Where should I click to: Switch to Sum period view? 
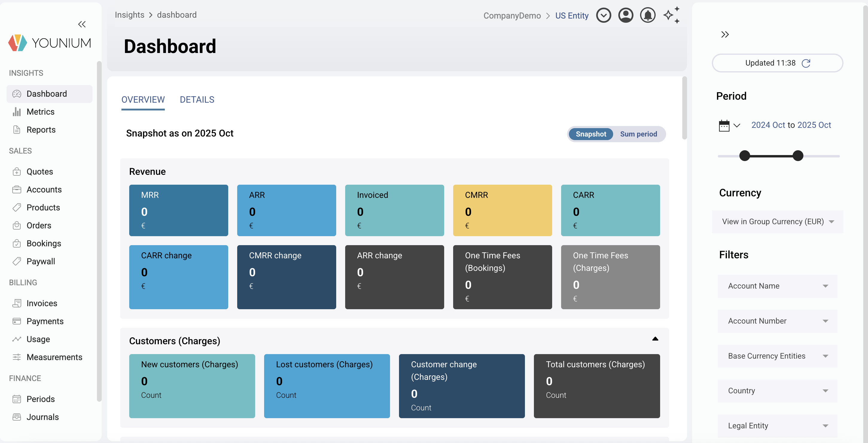(x=638, y=134)
